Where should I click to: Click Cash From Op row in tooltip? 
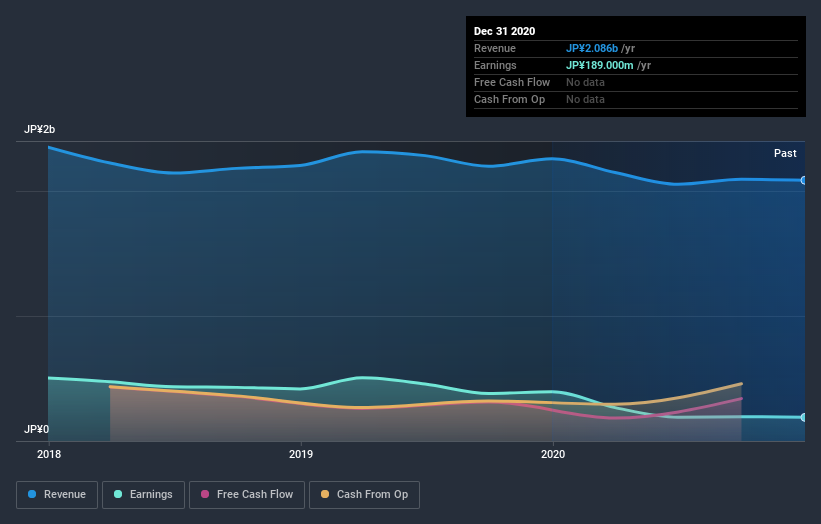636,99
